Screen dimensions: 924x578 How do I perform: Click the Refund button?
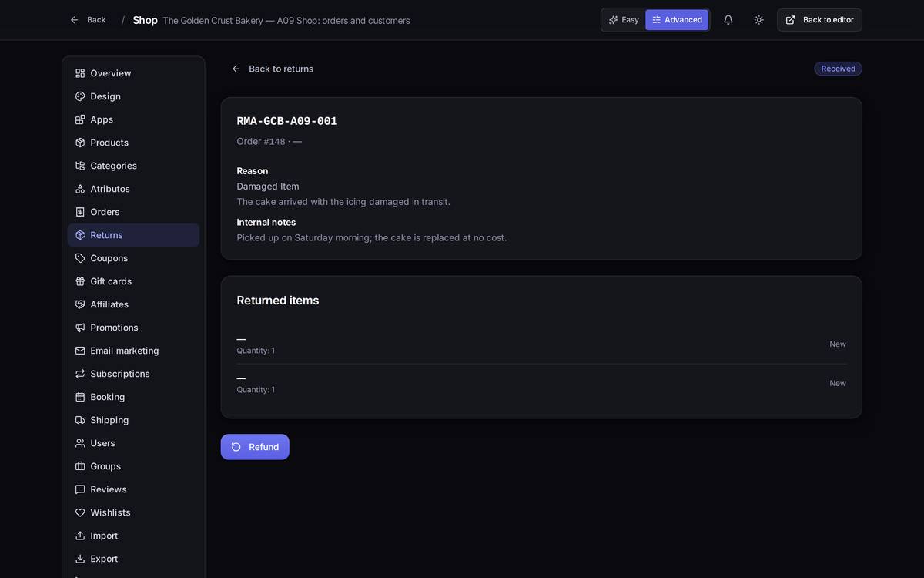point(255,447)
